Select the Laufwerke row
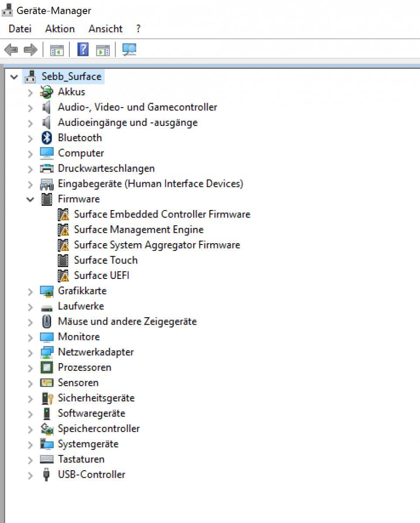Image resolution: width=420 pixels, height=523 pixels. point(81,306)
